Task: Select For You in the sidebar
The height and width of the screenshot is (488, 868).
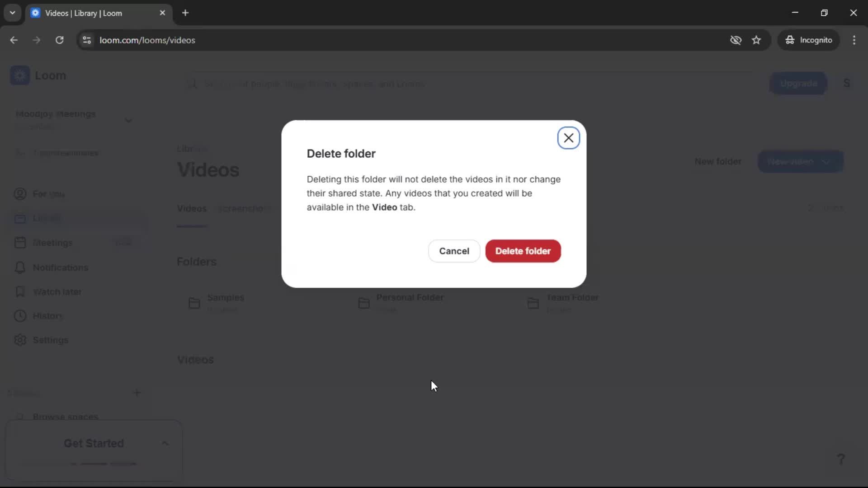Action: pos(48,194)
